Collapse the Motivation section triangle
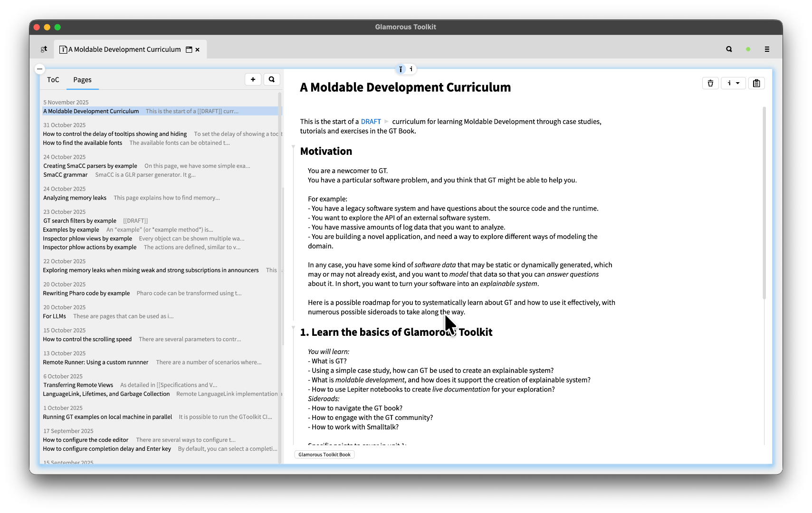Image resolution: width=812 pixels, height=513 pixels. [x=294, y=147]
